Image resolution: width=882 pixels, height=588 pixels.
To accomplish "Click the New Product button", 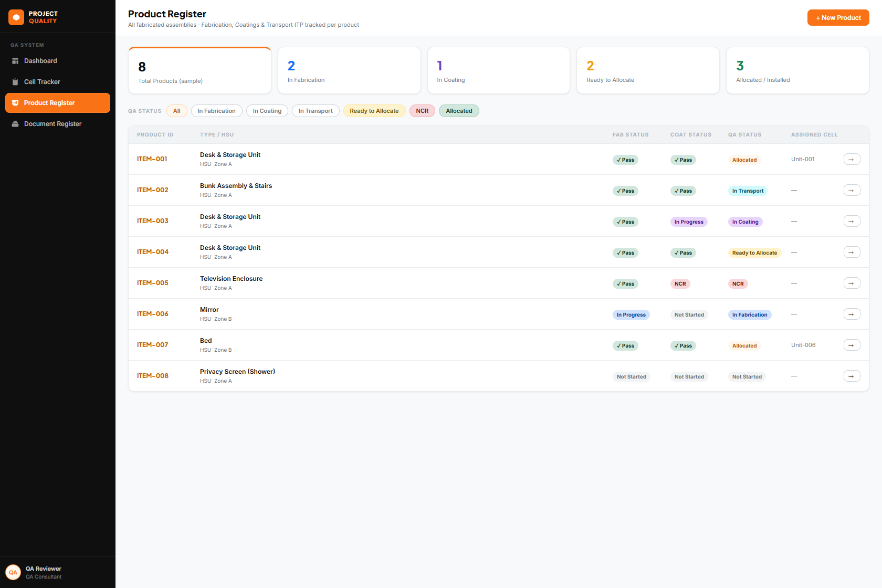I will 838,18.
